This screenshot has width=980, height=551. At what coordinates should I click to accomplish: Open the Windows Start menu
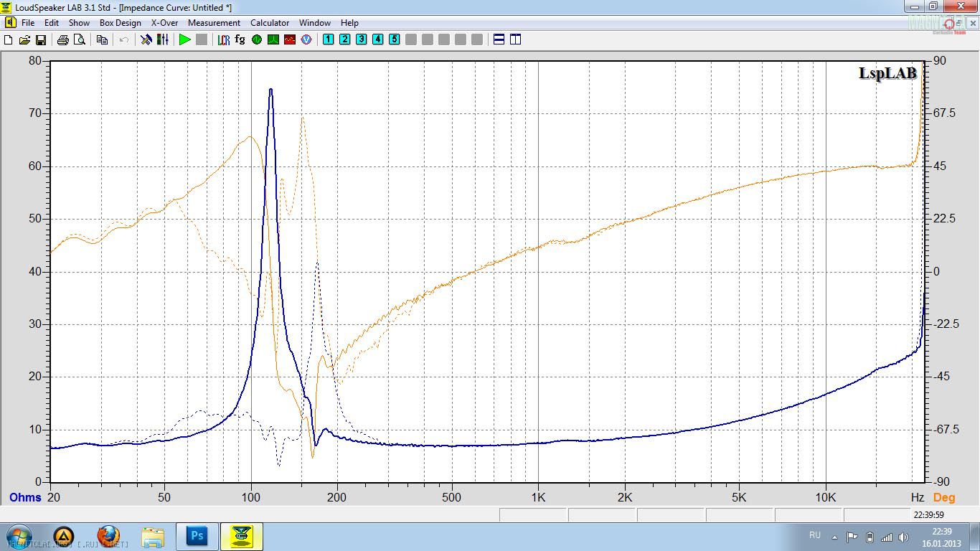coord(19,537)
